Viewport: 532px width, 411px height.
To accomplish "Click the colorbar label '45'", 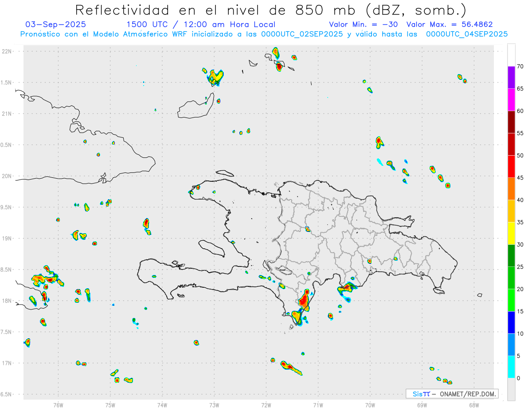I will [x=520, y=178].
